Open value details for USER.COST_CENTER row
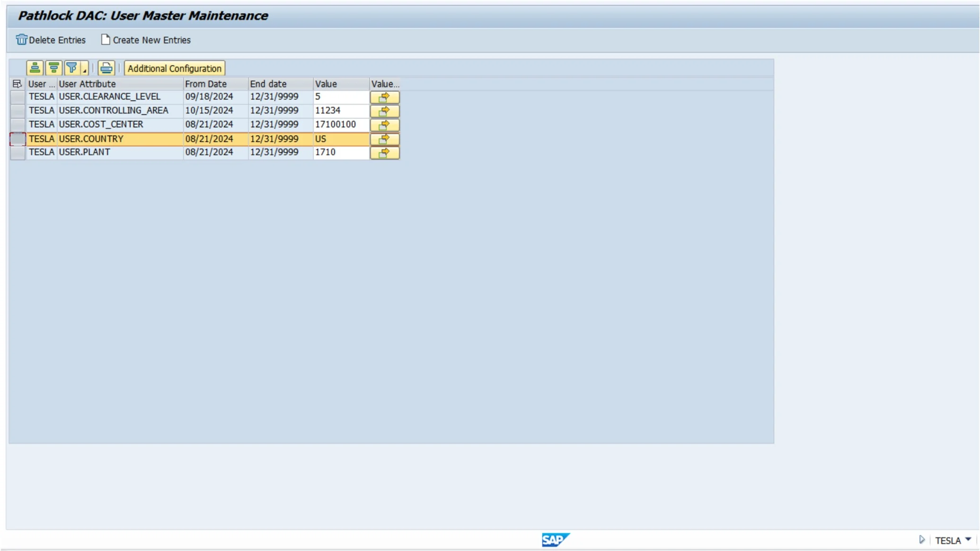The image size is (980, 551). (x=385, y=125)
